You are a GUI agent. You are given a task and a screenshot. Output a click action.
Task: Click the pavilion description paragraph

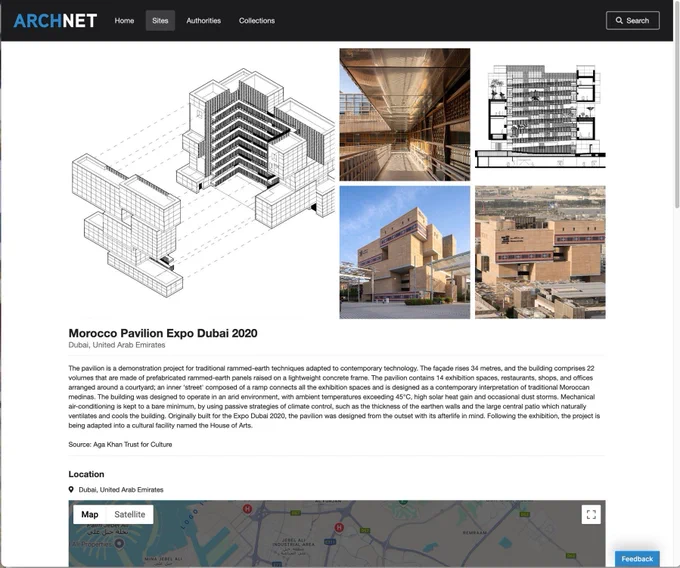coord(334,397)
